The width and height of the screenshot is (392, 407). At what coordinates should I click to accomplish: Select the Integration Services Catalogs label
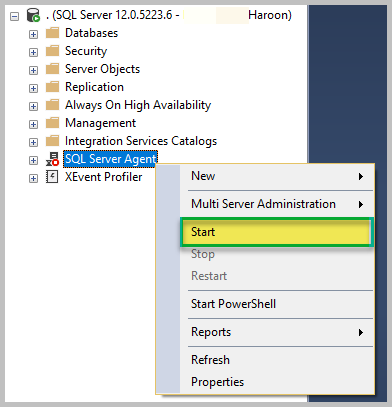141,141
